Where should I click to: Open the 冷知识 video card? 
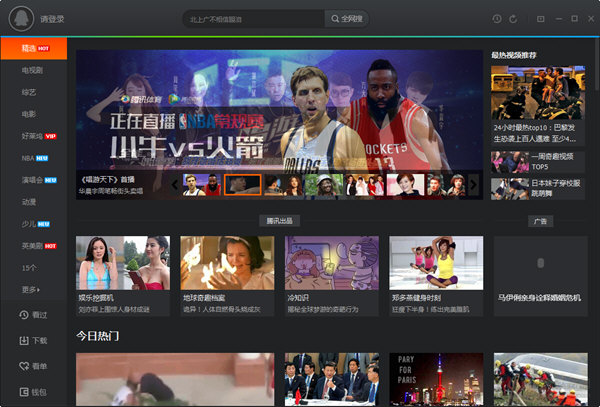click(332, 275)
